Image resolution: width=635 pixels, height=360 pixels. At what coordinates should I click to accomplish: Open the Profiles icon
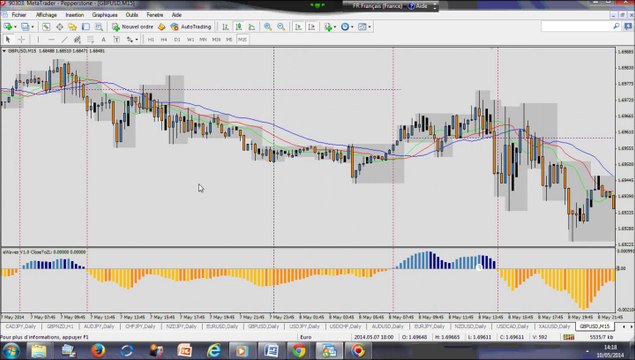(25, 27)
